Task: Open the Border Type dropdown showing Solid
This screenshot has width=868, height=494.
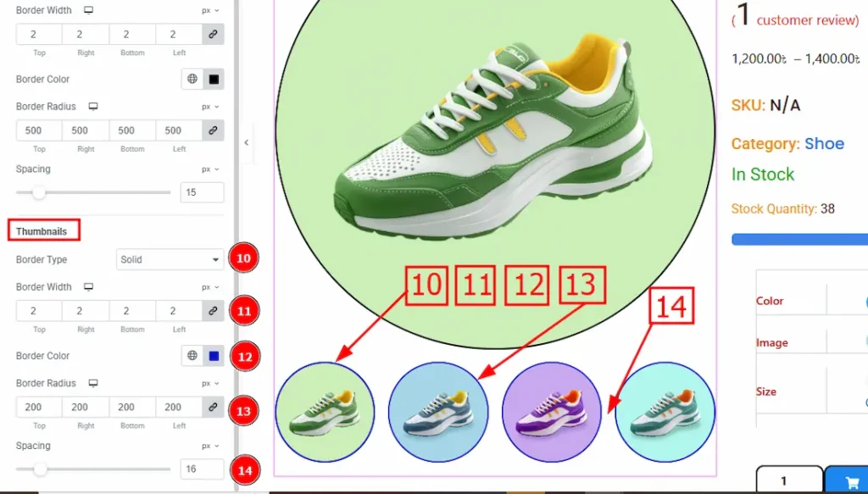Action: coord(170,259)
